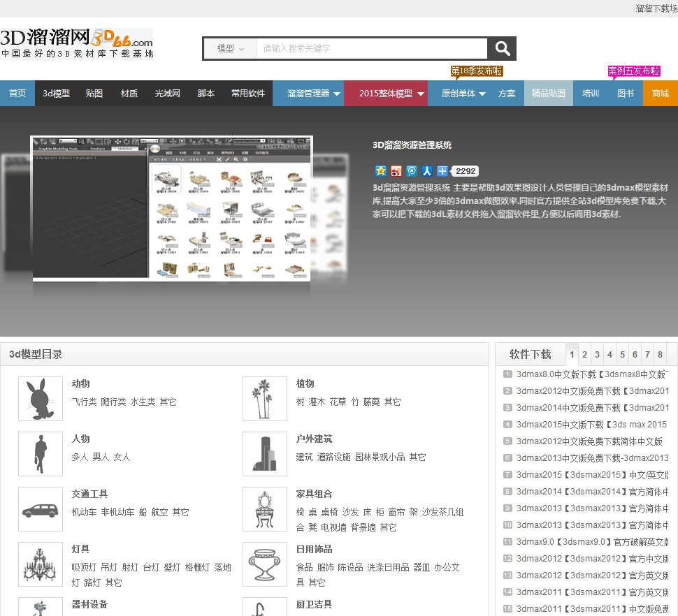Share via QQ空间 star icon
Screen dimensions: 678x616
tap(380, 171)
